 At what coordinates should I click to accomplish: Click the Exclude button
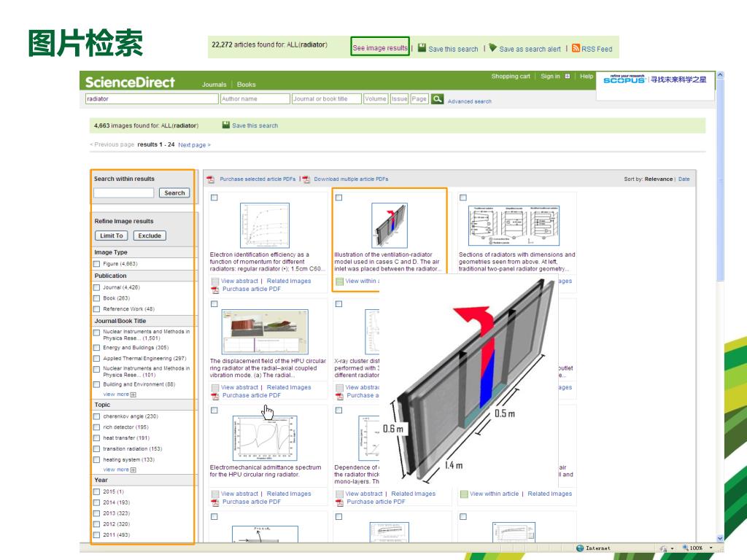tap(150, 236)
